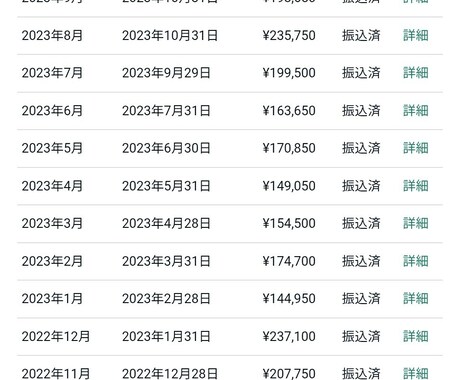Open 詳細 link for 2023年1月 row

click(416, 298)
